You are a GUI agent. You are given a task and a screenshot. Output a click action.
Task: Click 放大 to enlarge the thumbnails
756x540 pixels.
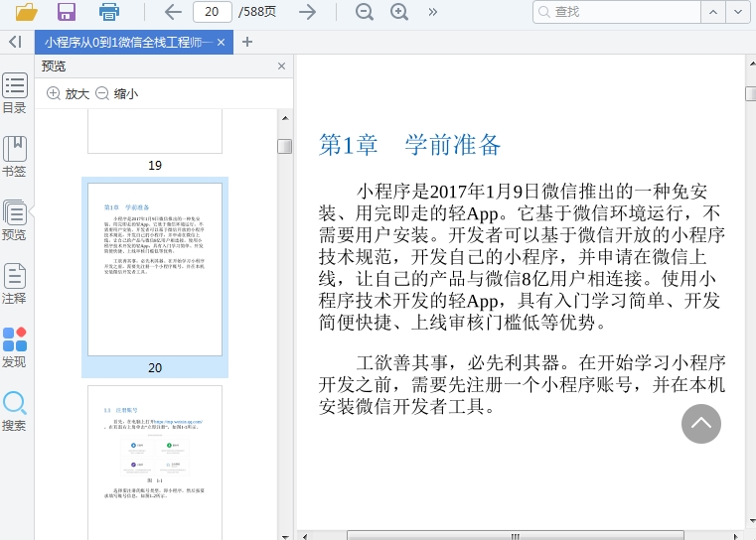pyautogui.click(x=68, y=93)
